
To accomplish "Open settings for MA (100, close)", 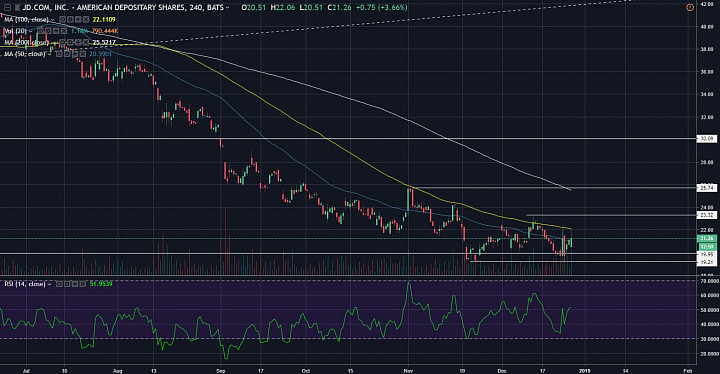I will [70, 20].
